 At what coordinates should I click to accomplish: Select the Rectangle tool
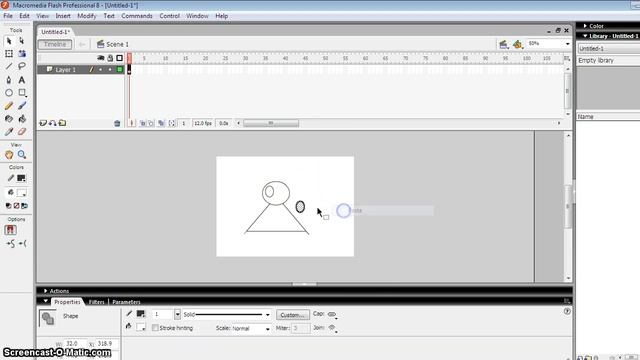click(x=22, y=93)
